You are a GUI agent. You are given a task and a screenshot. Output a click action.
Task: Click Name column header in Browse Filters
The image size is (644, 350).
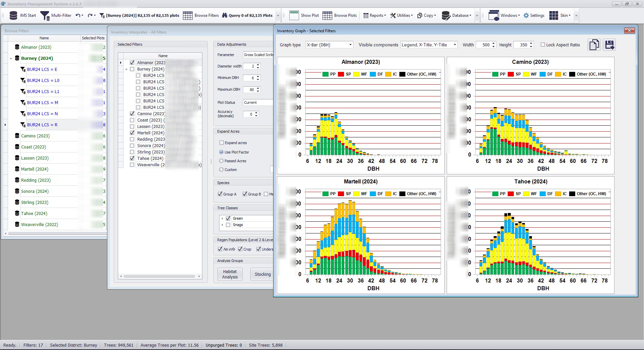pos(44,38)
